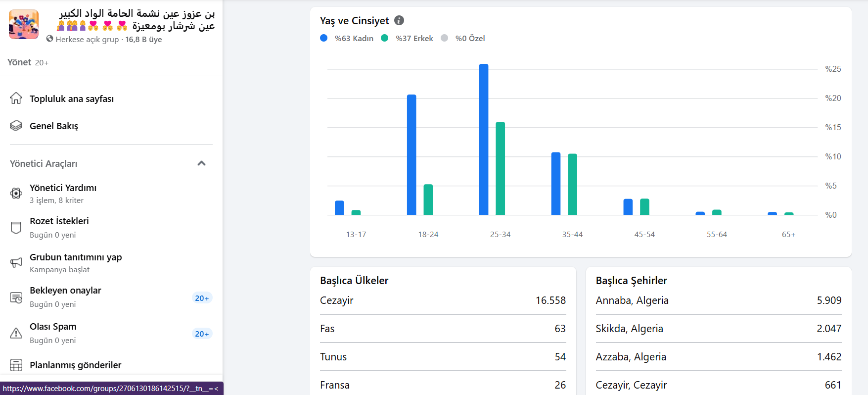The width and height of the screenshot is (868, 395).
Task: Click the Fas country row
Action: pyautogui.click(x=443, y=329)
